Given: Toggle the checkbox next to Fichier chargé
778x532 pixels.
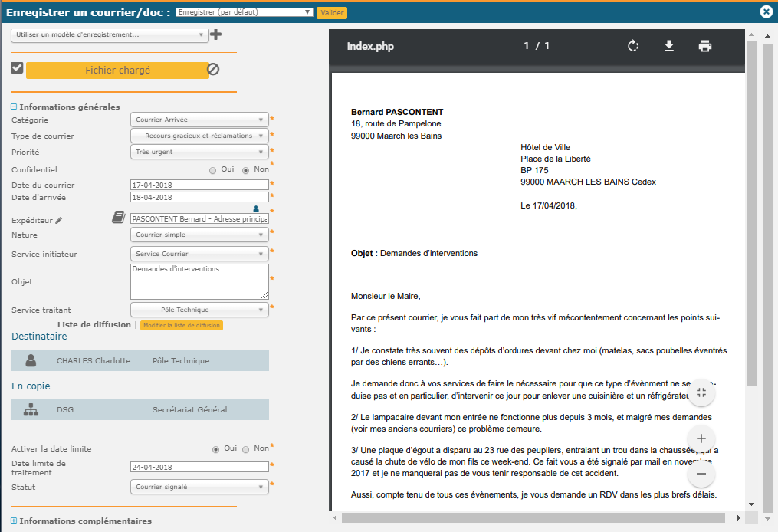Looking at the screenshot, I should [x=18, y=68].
